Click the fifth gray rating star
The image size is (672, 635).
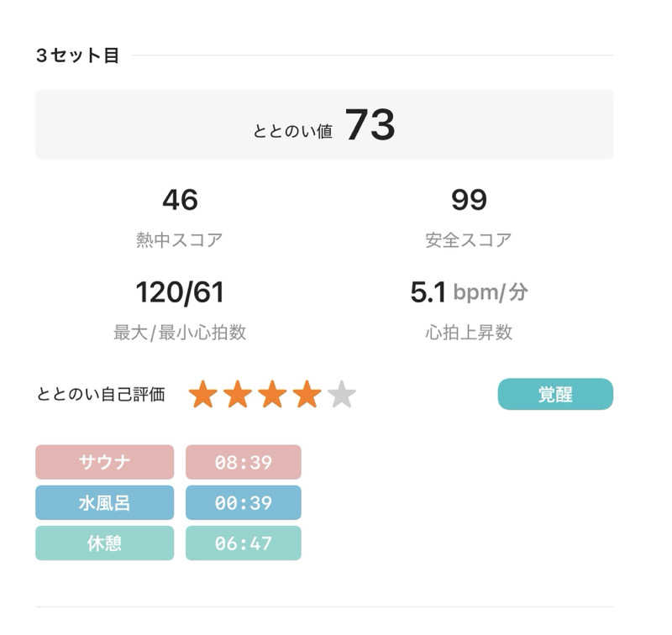click(x=341, y=394)
